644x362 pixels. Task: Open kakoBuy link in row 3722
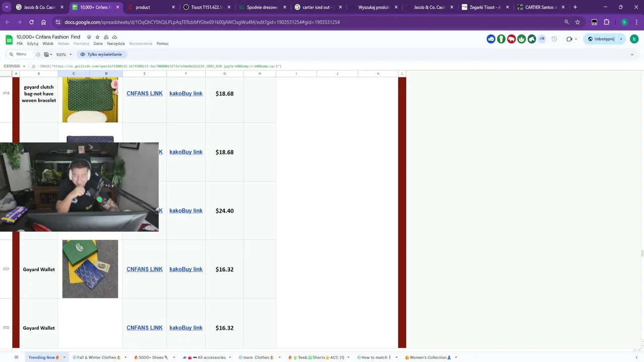pyautogui.click(x=186, y=328)
